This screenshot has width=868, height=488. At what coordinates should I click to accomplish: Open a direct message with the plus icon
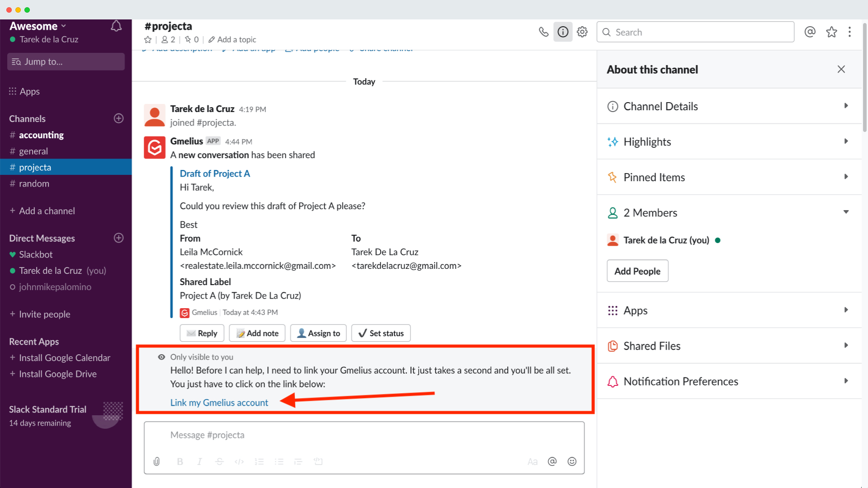(118, 238)
